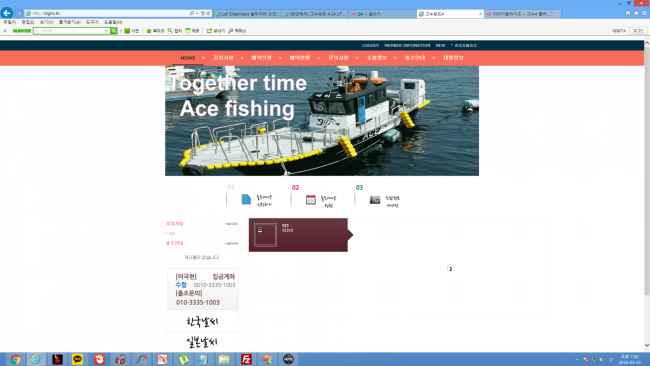Image resolution: width=650 pixels, height=366 pixels.
Task: Open the 도구(T) menu
Action: pyautogui.click(x=92, y=22)
